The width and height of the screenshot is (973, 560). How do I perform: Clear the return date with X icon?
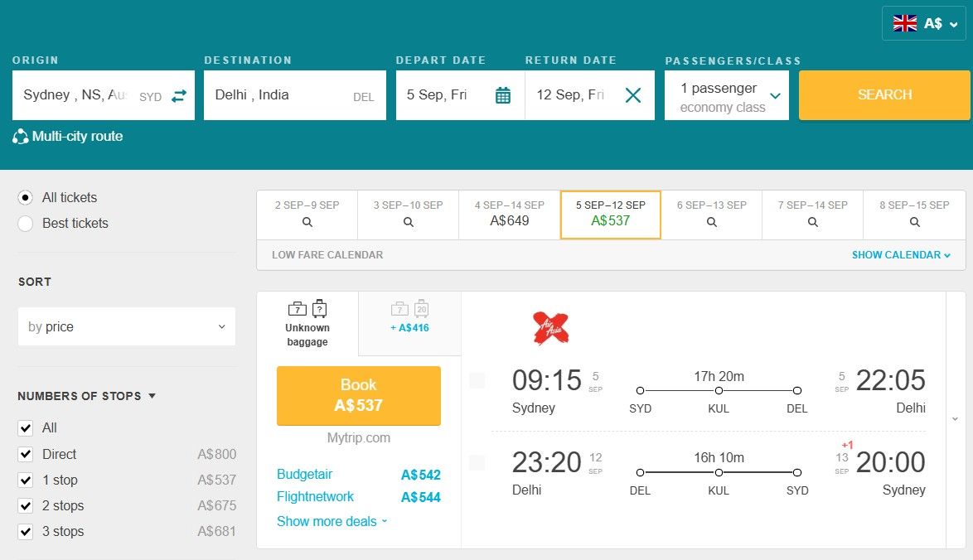point(633,95)
